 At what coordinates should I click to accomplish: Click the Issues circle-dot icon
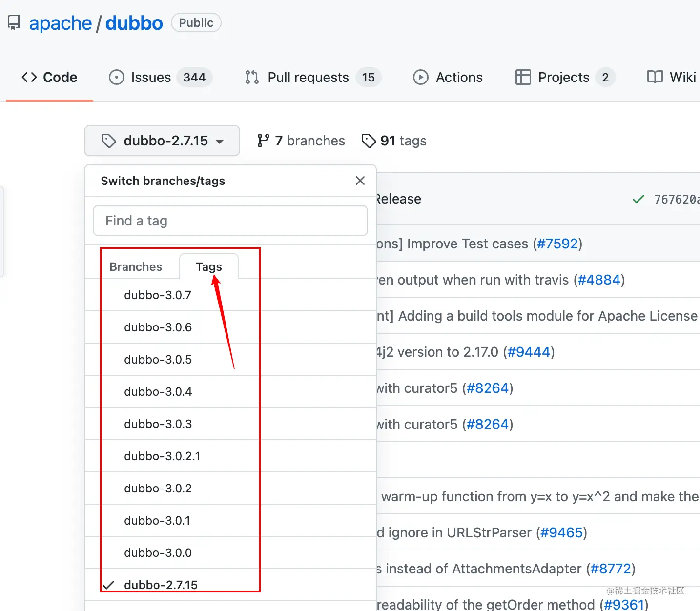click(x=117, y=77)
